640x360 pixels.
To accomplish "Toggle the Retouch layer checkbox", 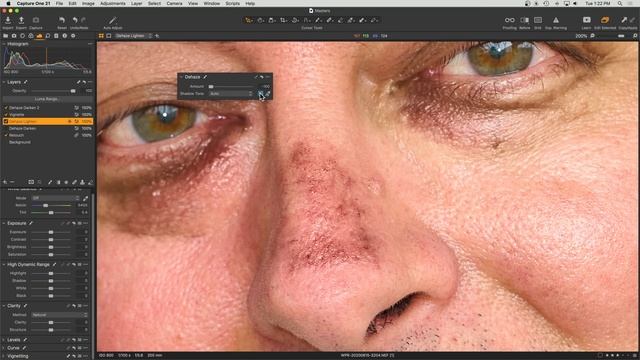I will coord(6,135).
